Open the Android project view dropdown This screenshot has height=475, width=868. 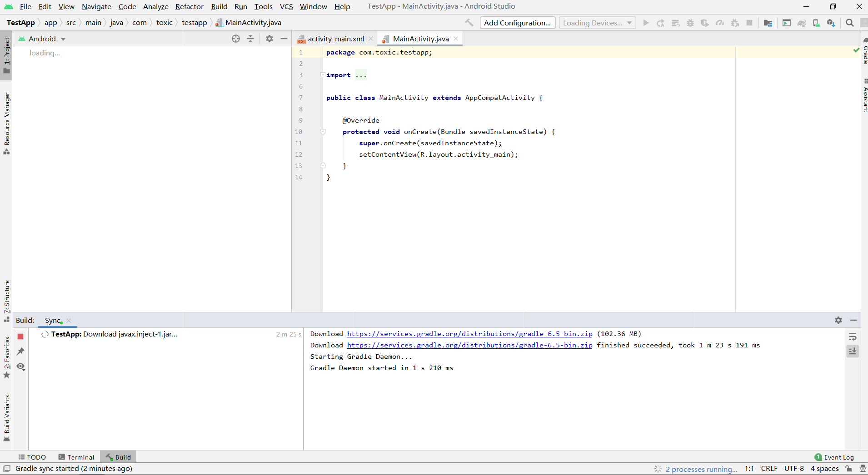click(42, 39)
